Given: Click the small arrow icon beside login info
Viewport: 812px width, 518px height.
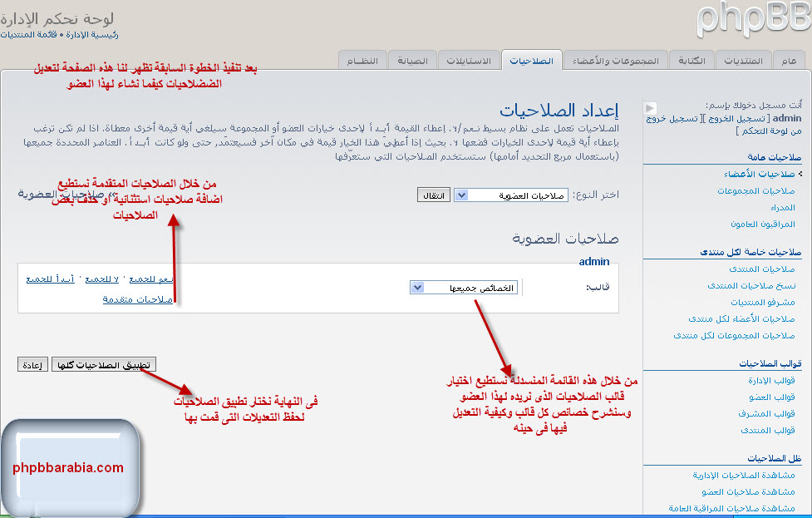Looking at the screenshot, I should pyautogui.click(x=650, y=108).
